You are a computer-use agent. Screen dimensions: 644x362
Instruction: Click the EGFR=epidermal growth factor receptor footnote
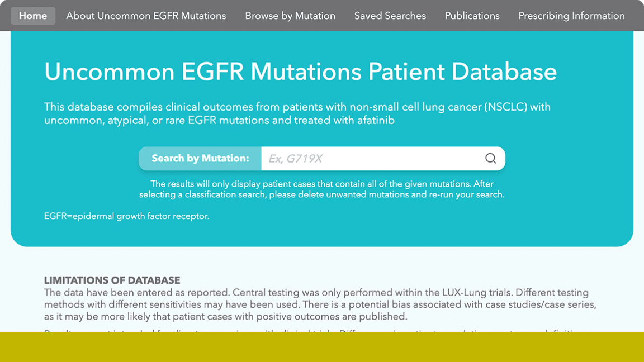pos(125,216)
